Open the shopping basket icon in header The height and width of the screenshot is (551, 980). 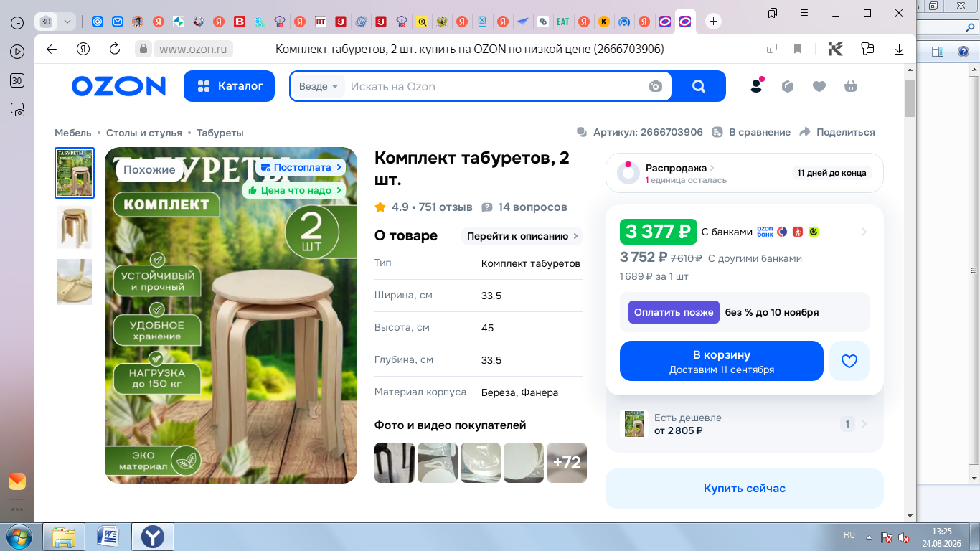pyautogui.click(x=851, y=86)
